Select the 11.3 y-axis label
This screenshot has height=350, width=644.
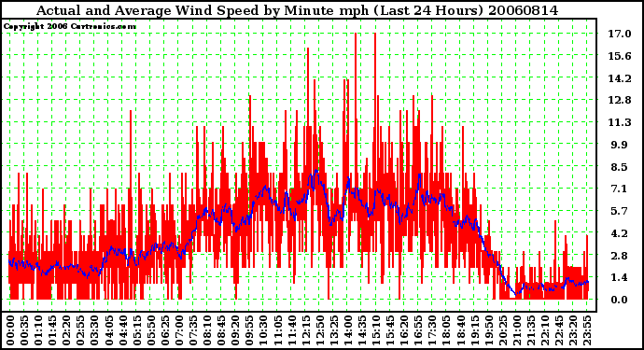pyautogui.click(x=620, y=122)
